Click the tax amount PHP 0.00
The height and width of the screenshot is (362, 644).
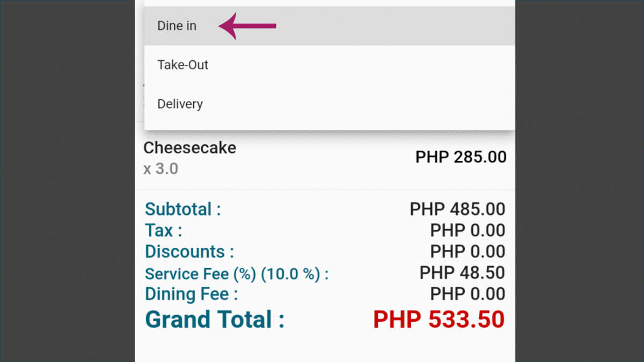click(x=468, y=231)
